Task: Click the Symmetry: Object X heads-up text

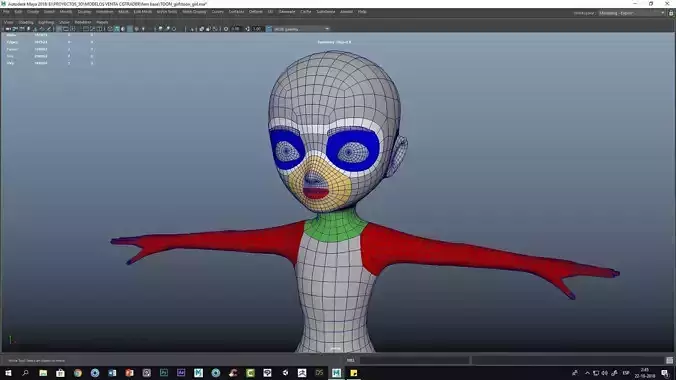Action: click(x=334, y=42)
